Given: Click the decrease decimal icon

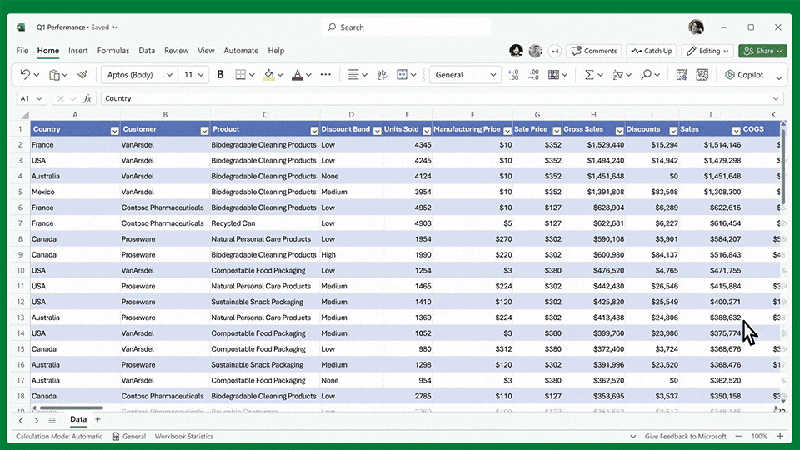Looking at the screenshot, I should (535, 75).
